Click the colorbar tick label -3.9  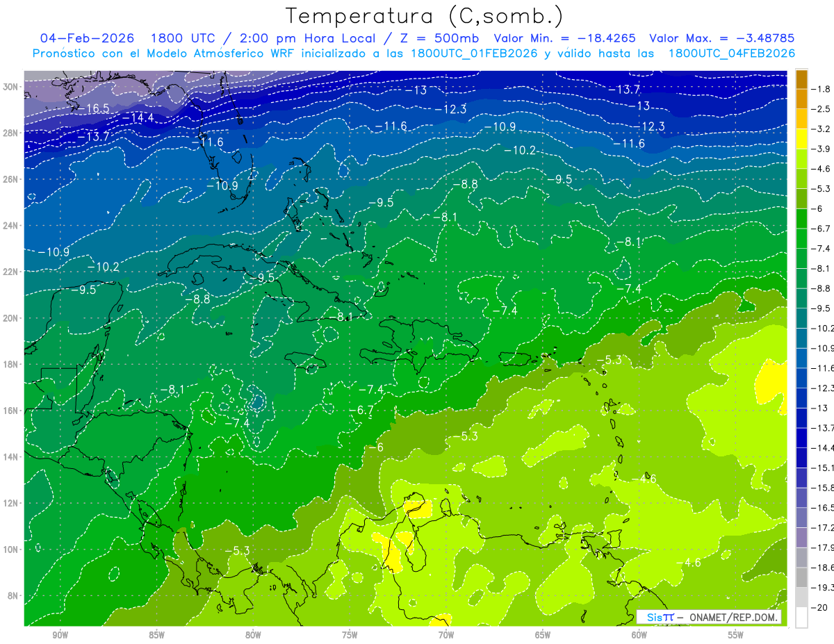[x=820, y=149]
